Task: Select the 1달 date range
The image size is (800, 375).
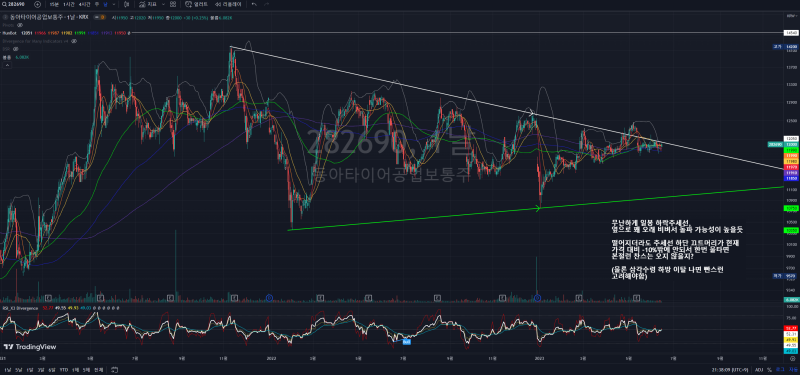Action: point(30,369)
